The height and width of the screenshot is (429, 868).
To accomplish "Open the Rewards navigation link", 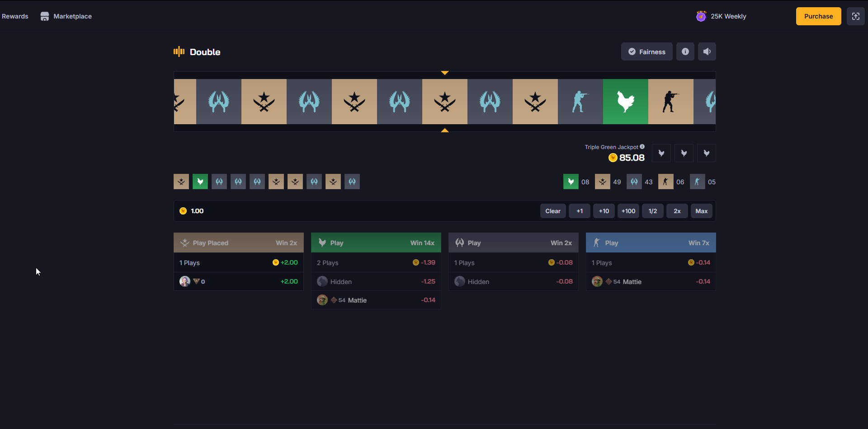I will pos(15,16).
